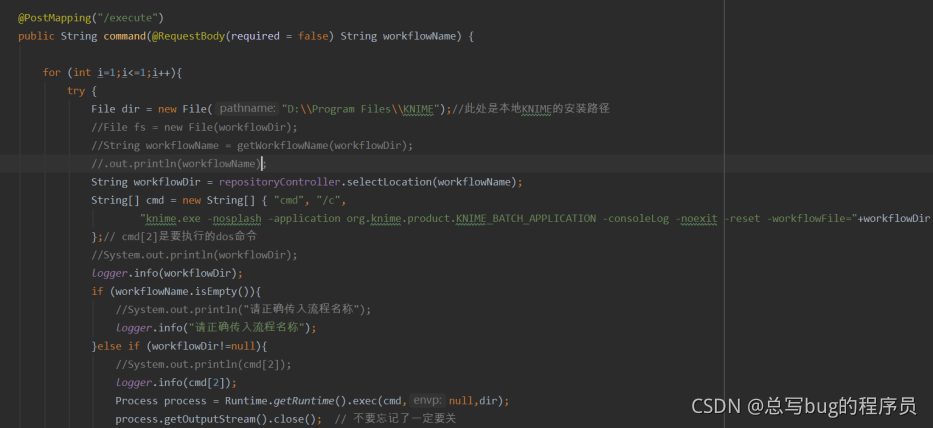Click the comment '// cmd[2]是要执行的dos命令'
The width and height of the screenshot is (933, 428).
click(180, 237)
